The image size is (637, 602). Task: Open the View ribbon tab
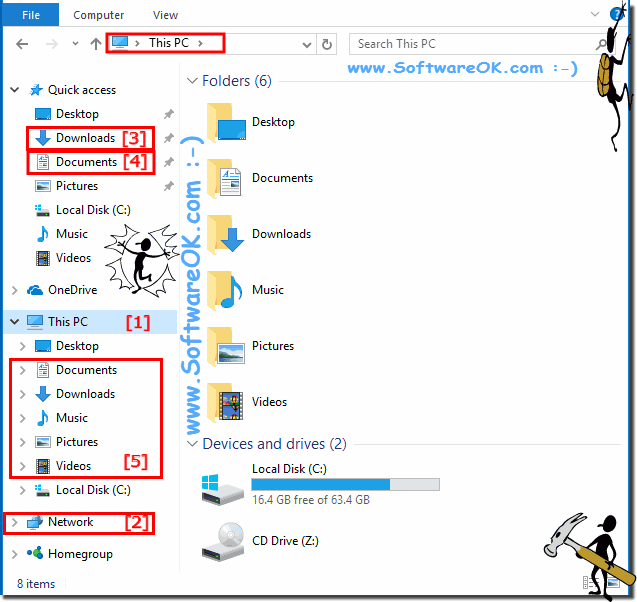165,15
